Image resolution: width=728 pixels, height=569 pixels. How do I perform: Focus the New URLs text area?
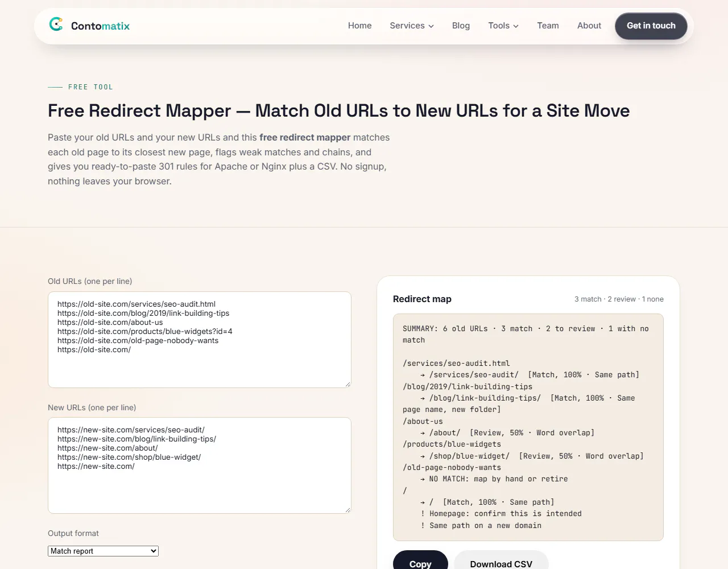tap(200, 465)
